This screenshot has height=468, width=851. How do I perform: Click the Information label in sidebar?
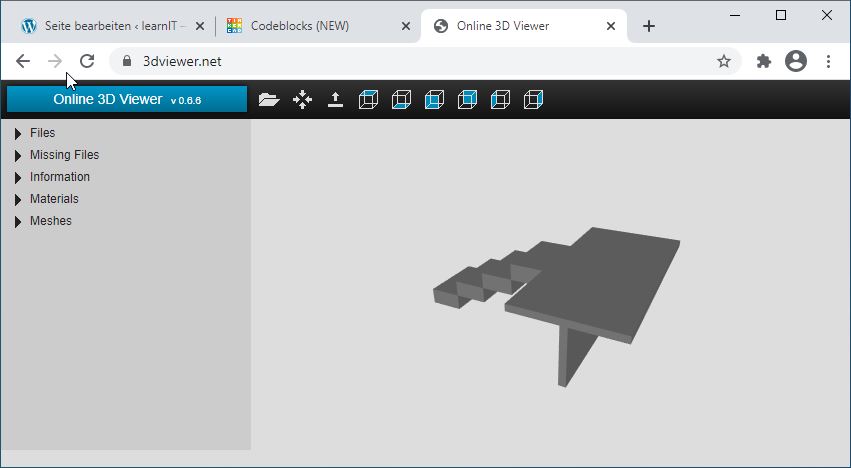pos(60,177)
